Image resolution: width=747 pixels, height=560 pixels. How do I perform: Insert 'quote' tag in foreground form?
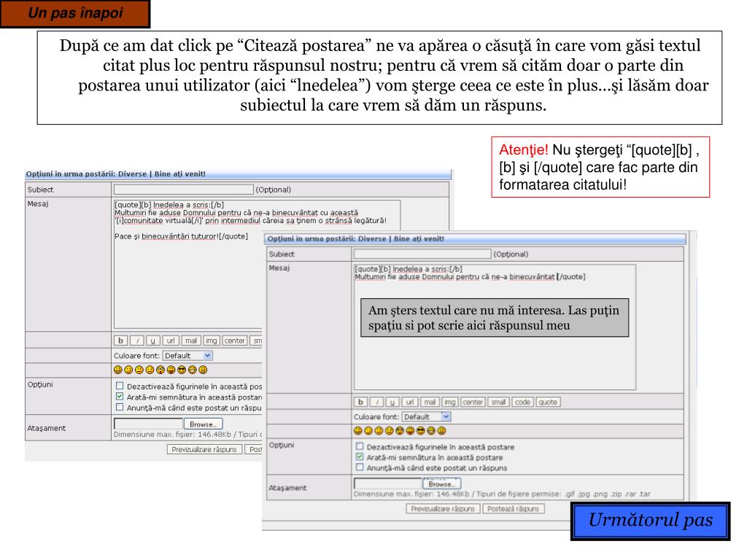pyautogui.click(x=549, y=402)
